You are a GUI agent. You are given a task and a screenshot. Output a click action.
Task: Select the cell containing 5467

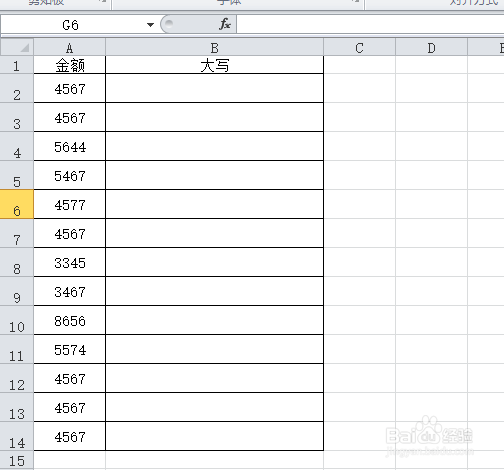click(70, 175)
